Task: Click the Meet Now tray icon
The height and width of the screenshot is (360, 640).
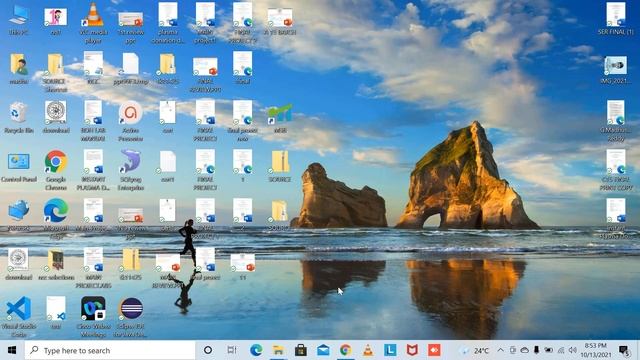Action: pos(513,350)
